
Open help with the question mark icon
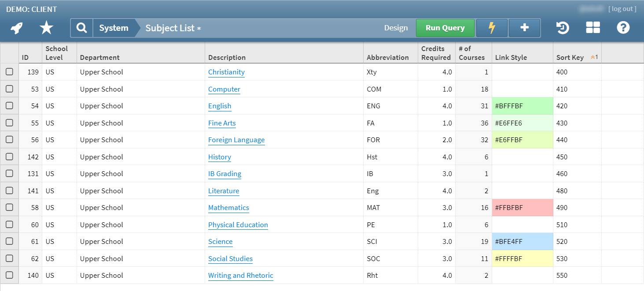coord(623,28)
